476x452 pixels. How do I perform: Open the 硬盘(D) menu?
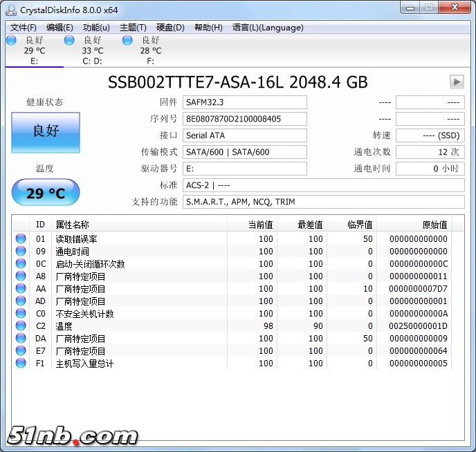pos(170,28)
